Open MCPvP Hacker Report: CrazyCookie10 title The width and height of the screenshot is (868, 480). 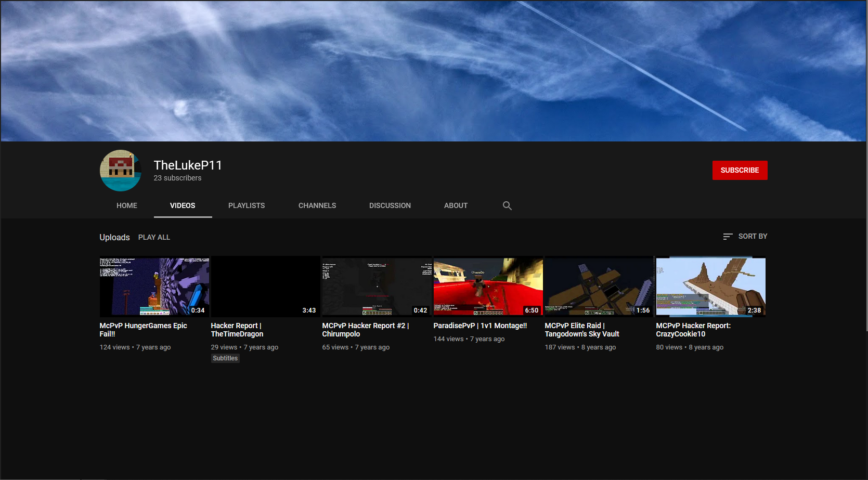pos(693,330)
